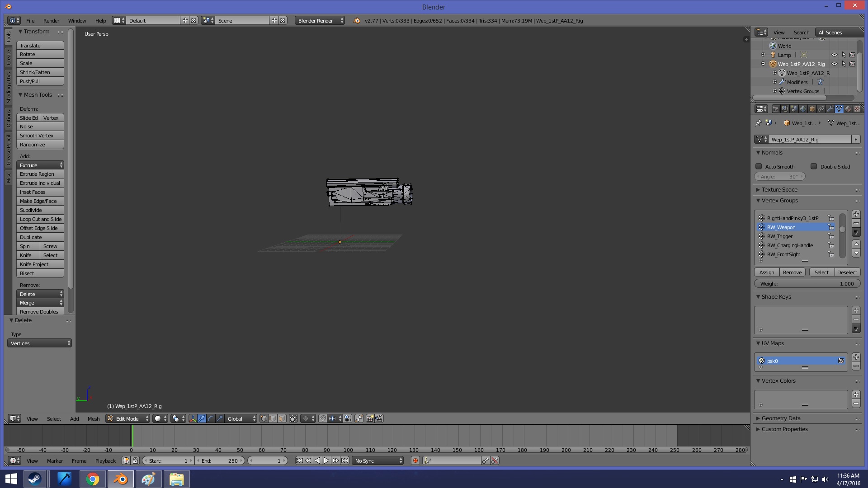Click the snap magnet icon
Viewport: 868px width, 488px height.
click(322, 419)
